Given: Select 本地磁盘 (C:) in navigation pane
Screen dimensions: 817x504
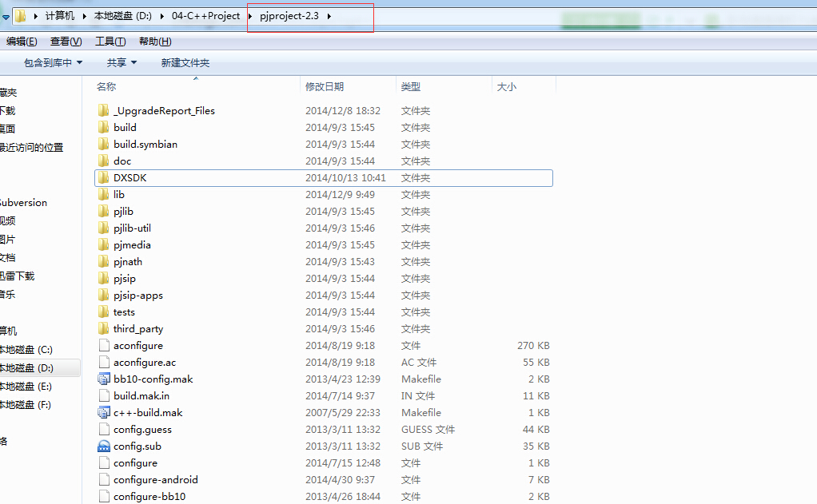Looking at the screenshot, I should pos(26,349).
